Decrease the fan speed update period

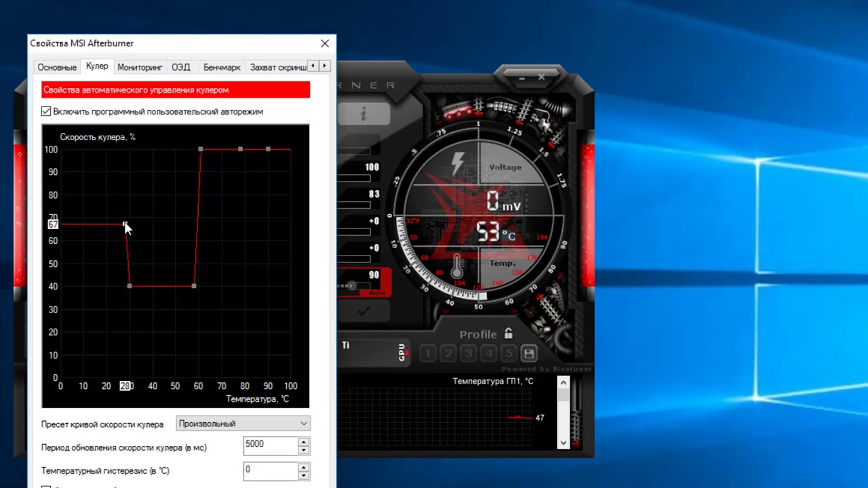[x=304, y=450]
